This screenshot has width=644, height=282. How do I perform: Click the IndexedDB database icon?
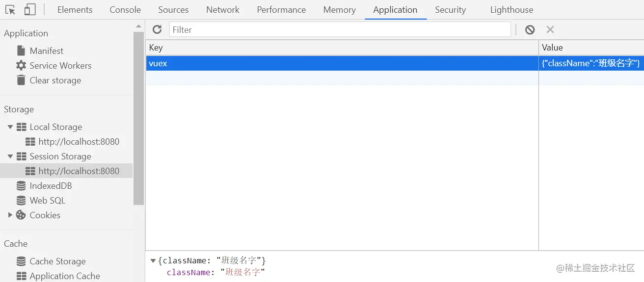pyautogui.click(x=21, y=186)
